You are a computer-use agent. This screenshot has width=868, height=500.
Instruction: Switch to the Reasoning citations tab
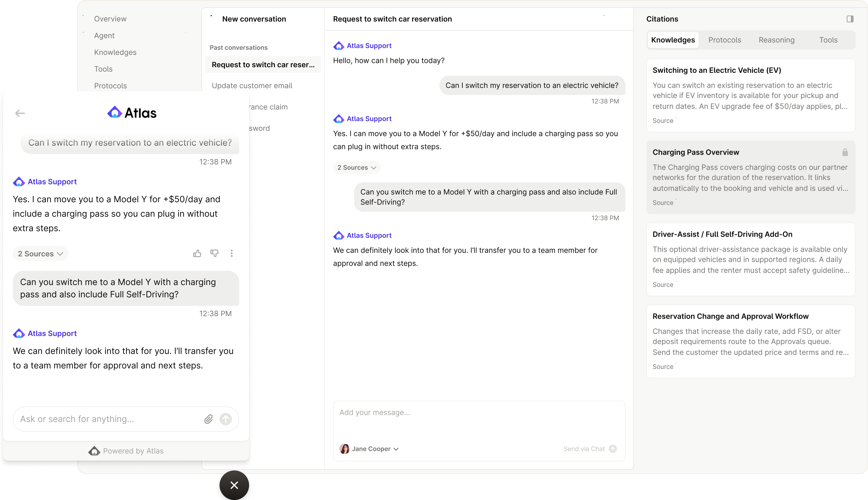(776, 40)
